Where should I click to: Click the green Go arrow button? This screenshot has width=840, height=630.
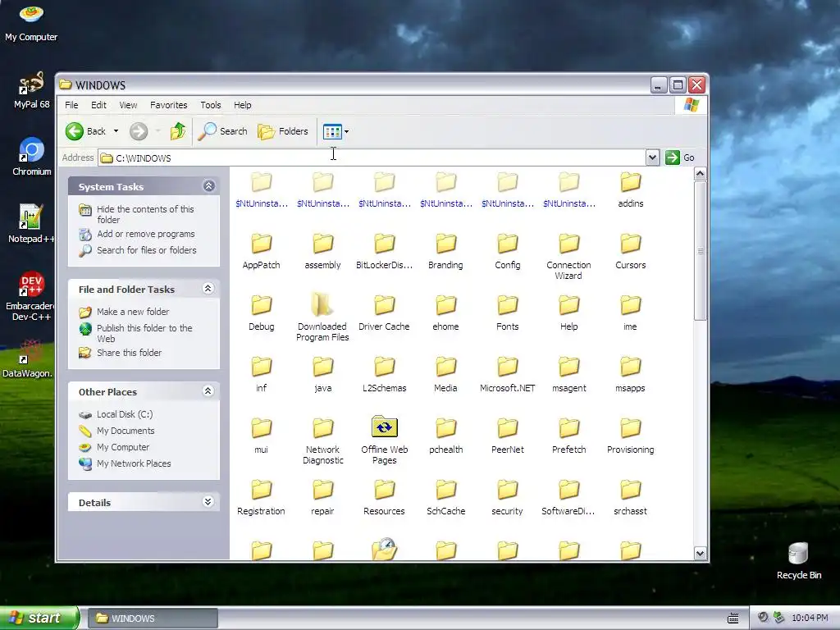click(673, 157)
